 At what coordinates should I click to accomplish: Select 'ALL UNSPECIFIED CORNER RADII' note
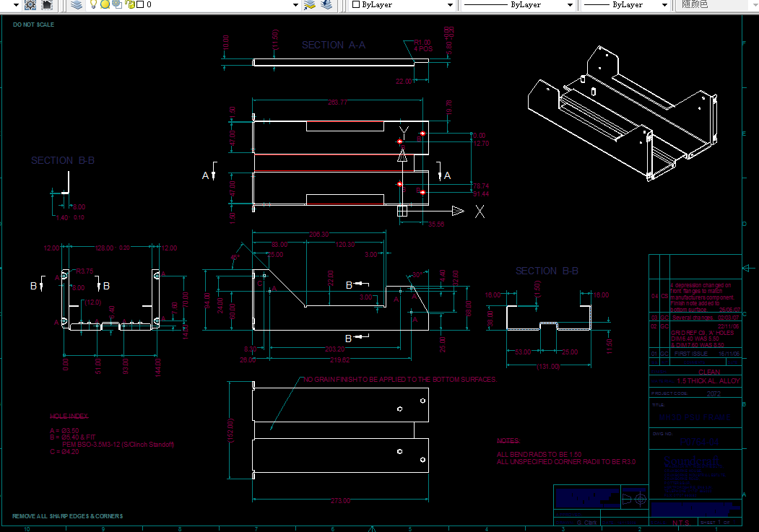click(x=566, y=462)
